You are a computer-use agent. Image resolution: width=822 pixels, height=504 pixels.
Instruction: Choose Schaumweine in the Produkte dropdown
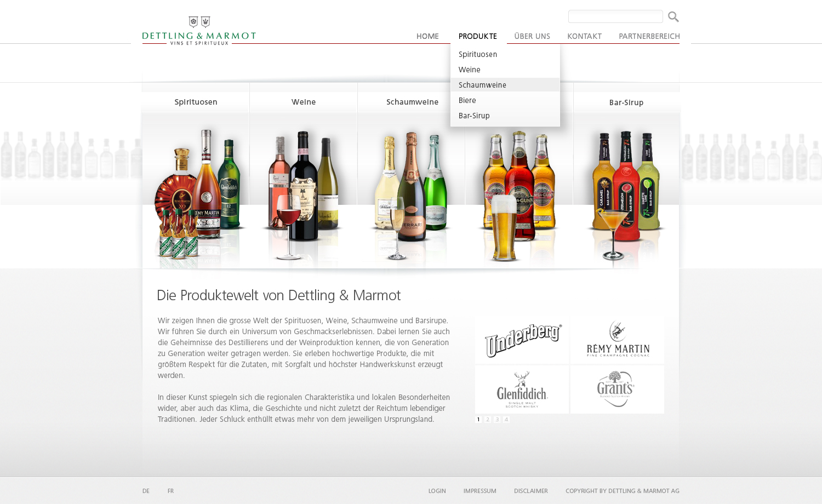(x=482, y=85)
